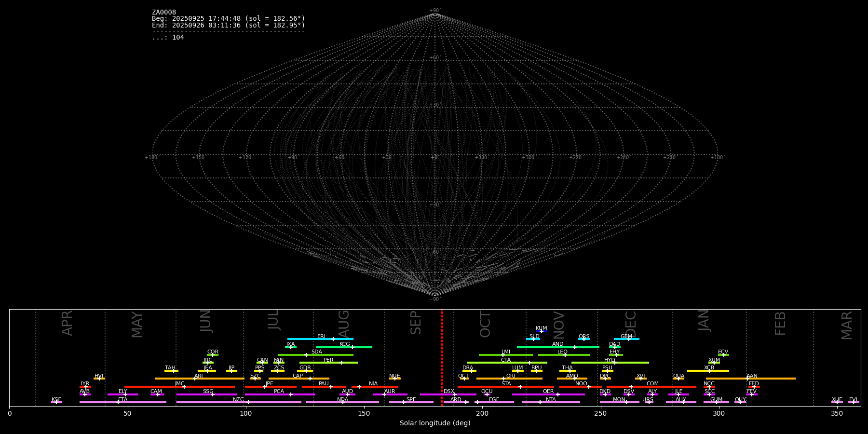Click the SEP month label
The image size is (868, 434).
[x=416, y=323]
